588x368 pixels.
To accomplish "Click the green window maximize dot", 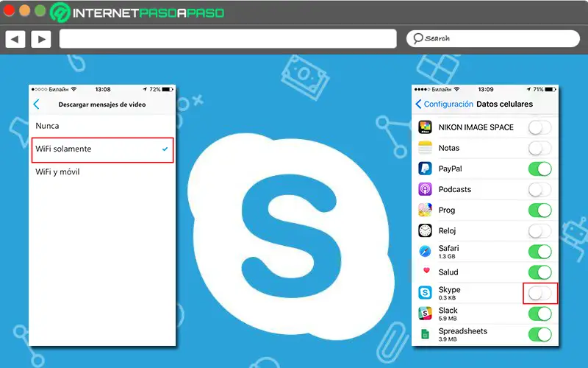I will (x=40, y=10).
